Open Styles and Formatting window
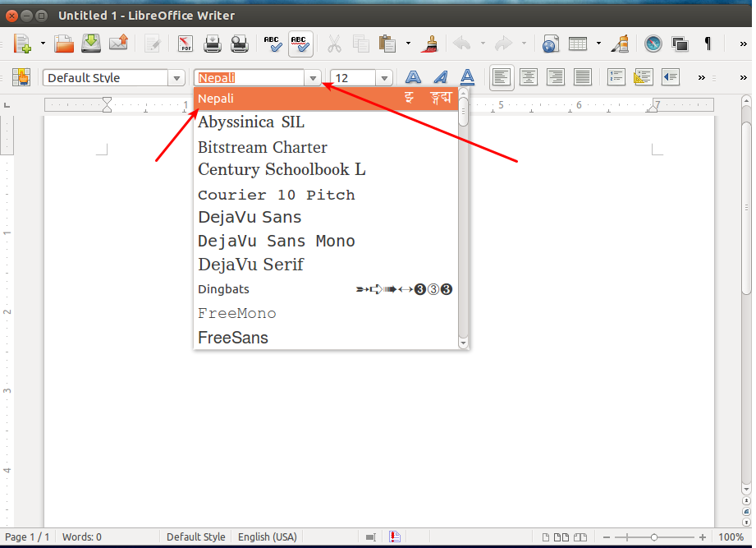The height and width of the screenshot is (548, 756). 21,77
